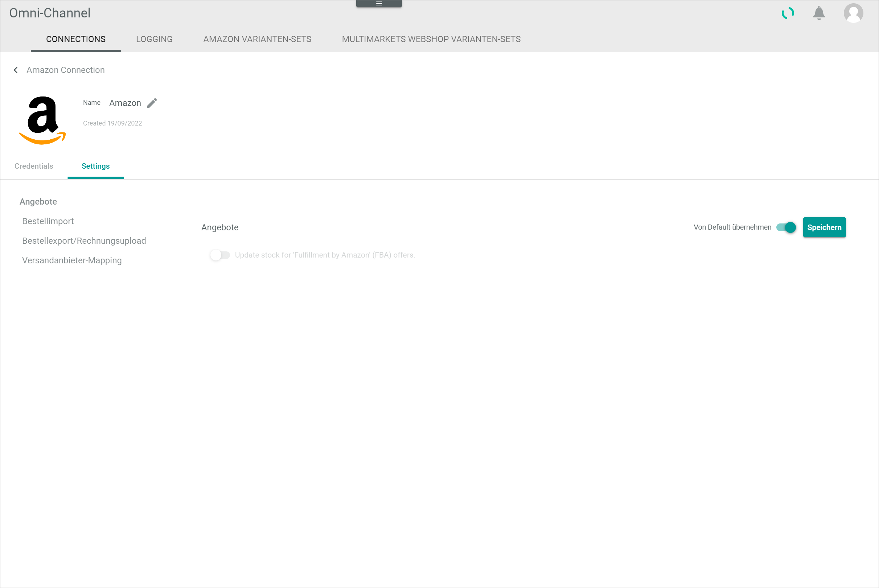
Task: Click the pencil icon to edit name
Action: tap(152, 103)
